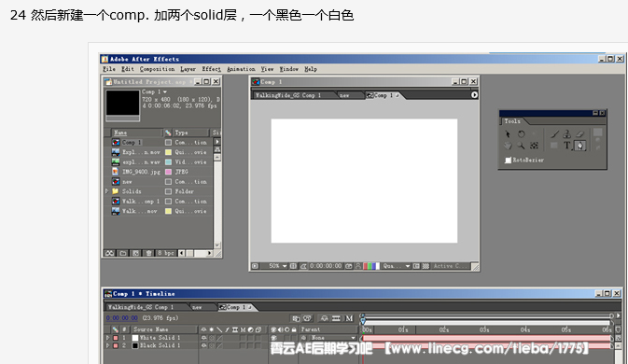Expand the Solids folder in project

pos(107,191)
